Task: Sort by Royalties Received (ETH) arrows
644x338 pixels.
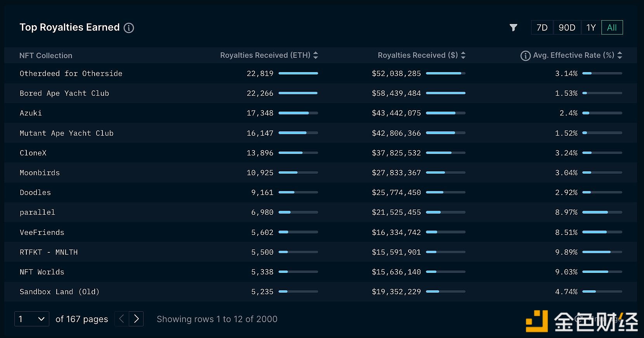Action: tap(316, 55)
